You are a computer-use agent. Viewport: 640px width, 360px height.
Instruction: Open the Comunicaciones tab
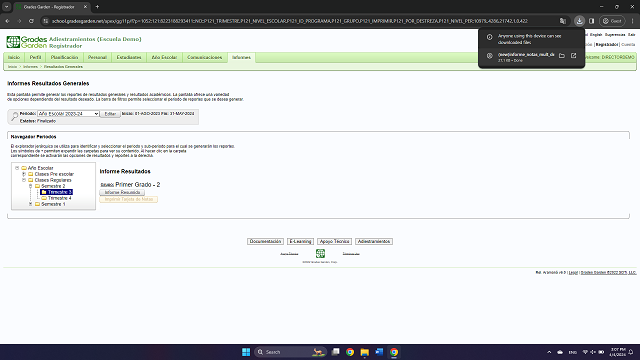coord(204,57)
